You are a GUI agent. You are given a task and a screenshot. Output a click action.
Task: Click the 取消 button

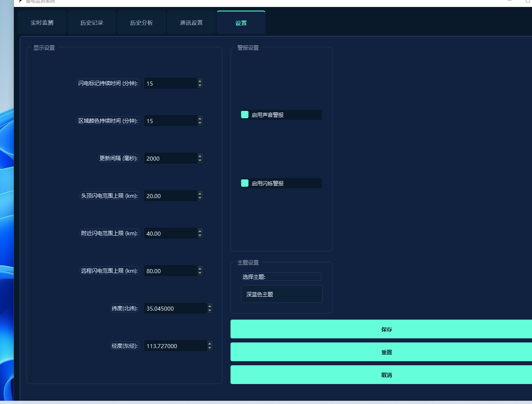pyautogui.click(x=381, y=375)
